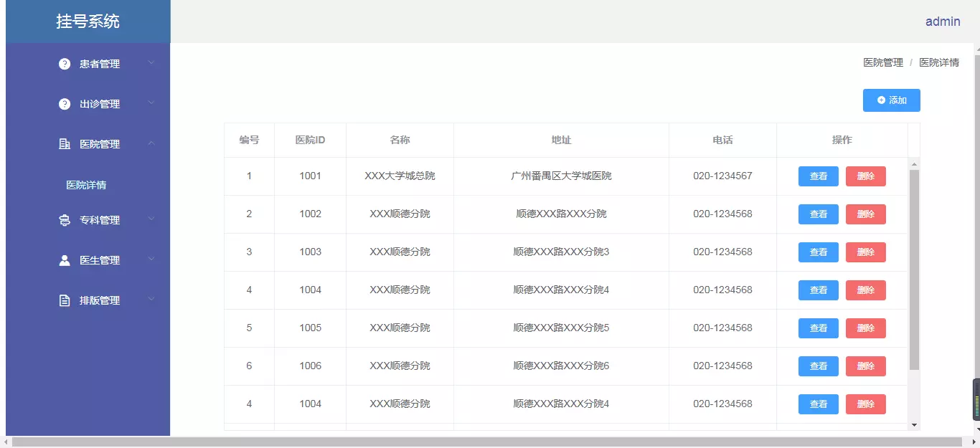Click the table scrollbar up arrow
The width and height of the screenshot is (980, 448).
tap(914, 163)
